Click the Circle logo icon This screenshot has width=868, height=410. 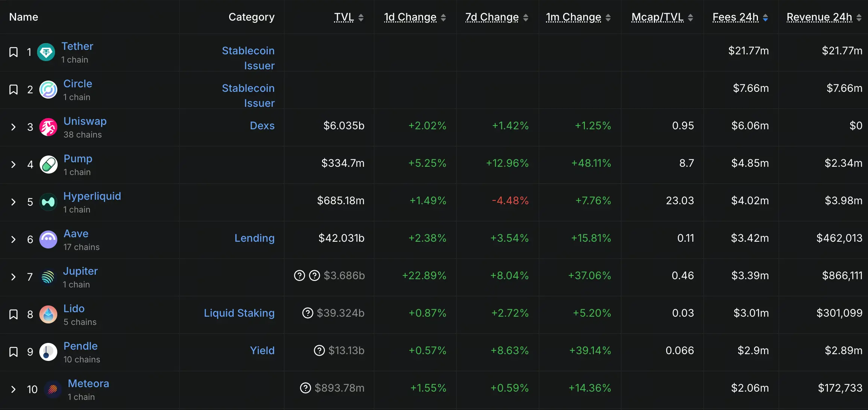48,90
